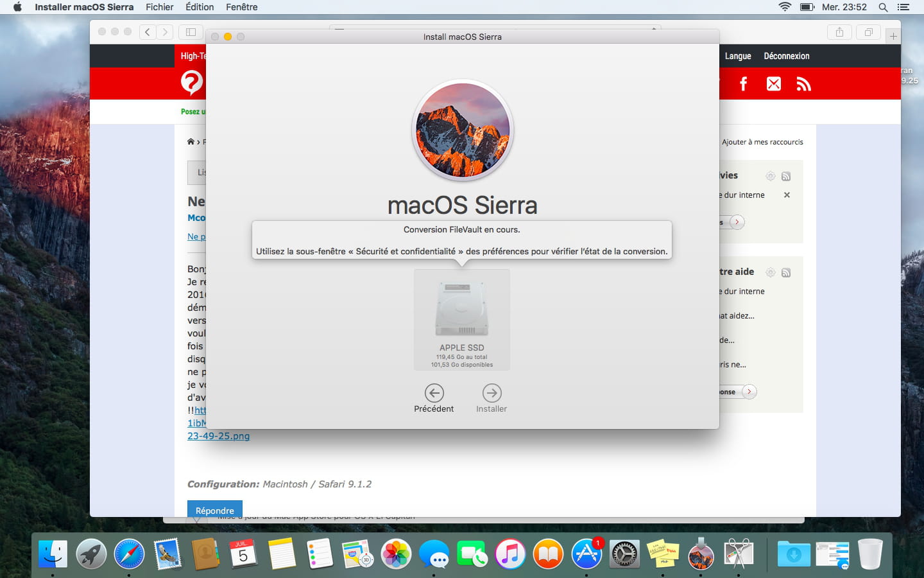Open FaceTime from the Dock
Image resolution: width=924 pixels, height=578 pixels.
pyautogui.click(x=472, y=554)
